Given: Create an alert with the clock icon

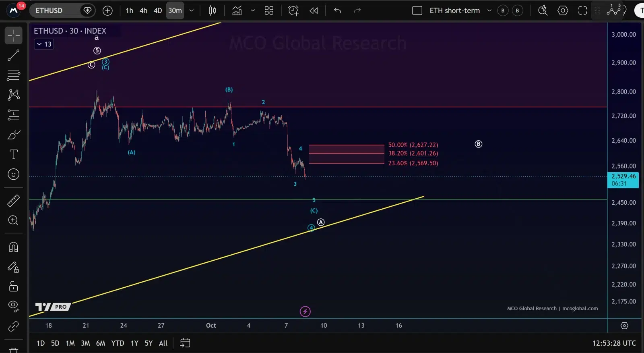Looking at the screenshot, I should [293, 10].
